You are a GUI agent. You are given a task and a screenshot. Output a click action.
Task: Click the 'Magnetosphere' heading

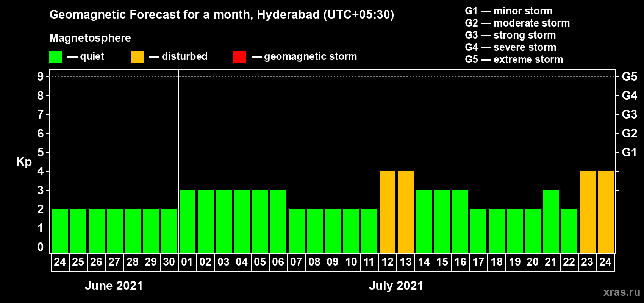(90, 38)
